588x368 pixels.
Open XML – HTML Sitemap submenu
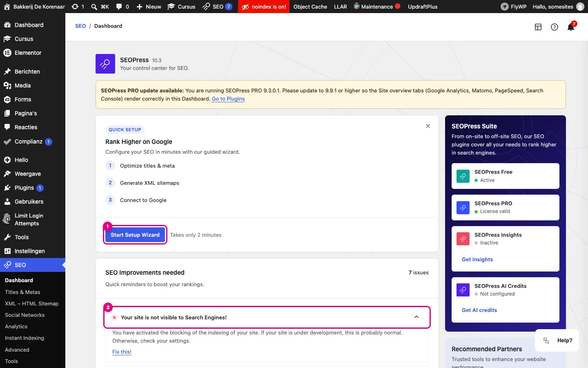click(32, 303)
